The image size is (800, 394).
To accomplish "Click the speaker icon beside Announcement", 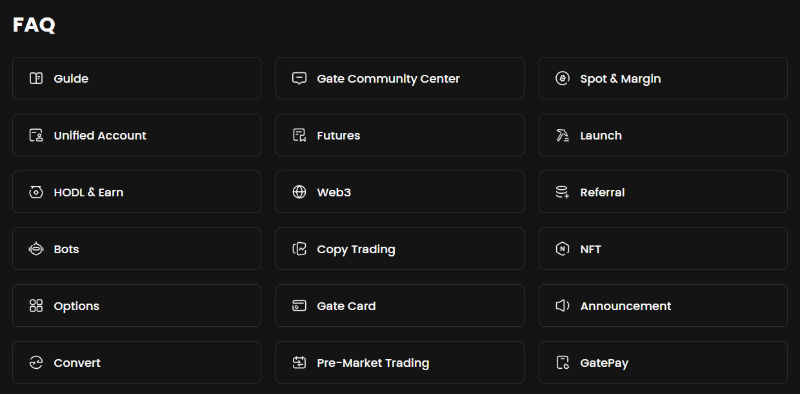I will [562, 306].
